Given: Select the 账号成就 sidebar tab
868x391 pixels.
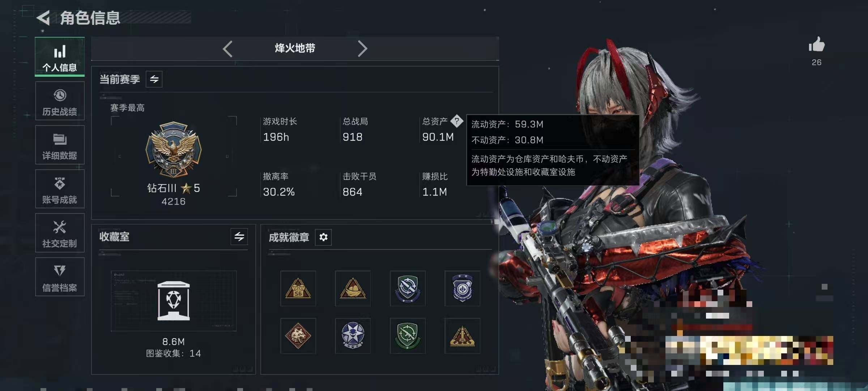Looking at the screenshot, I should (x=60, y=189).
